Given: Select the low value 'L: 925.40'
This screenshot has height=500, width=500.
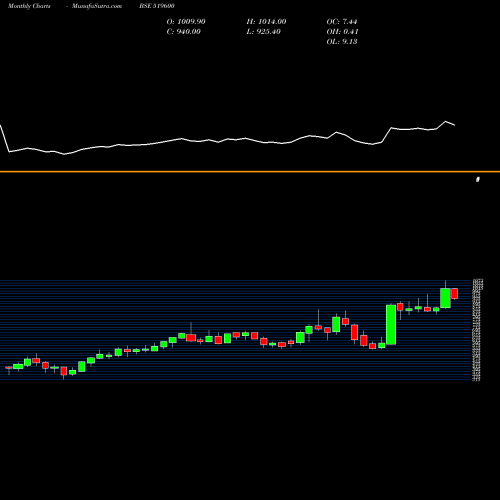Looking at the screenshot, I should click(264, 32).
